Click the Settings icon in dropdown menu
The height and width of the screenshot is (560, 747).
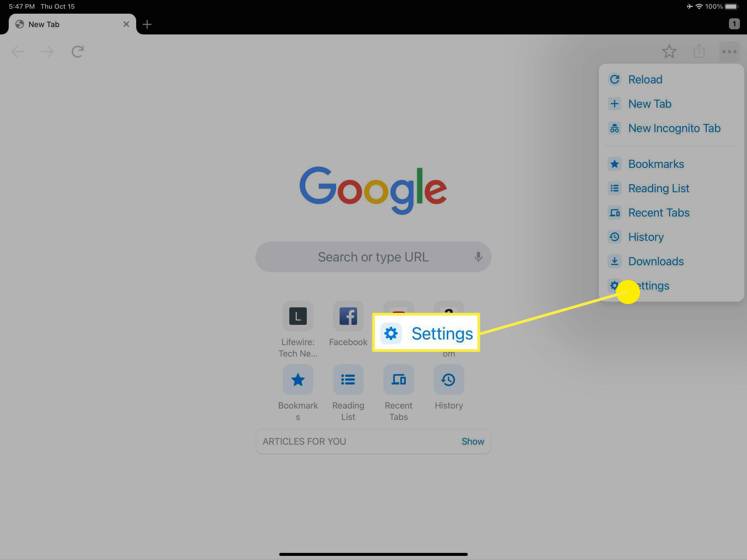point(614,285)
